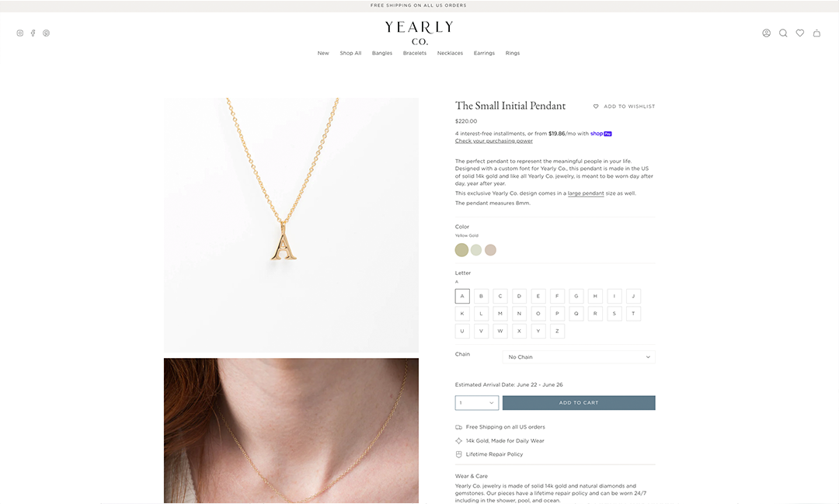Select letter B option

tap(481, 297)
